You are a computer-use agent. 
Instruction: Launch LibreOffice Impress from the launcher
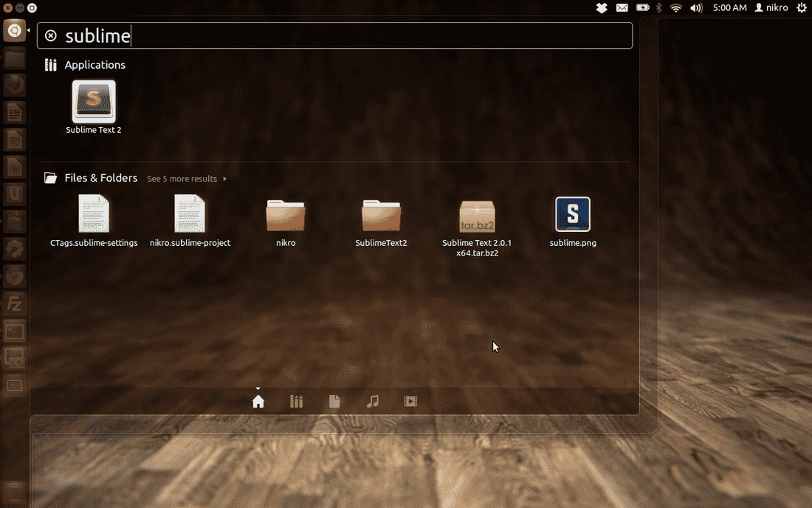[x=15, y=168]
